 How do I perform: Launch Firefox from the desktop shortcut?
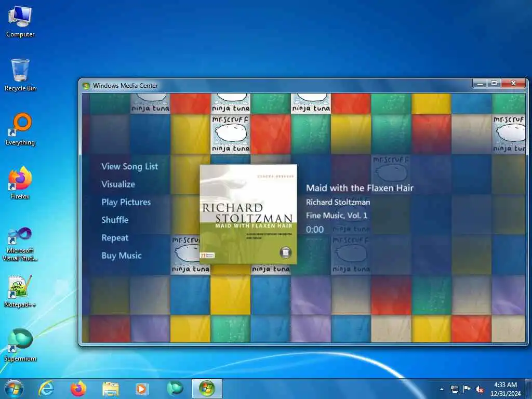pos(20,183)
